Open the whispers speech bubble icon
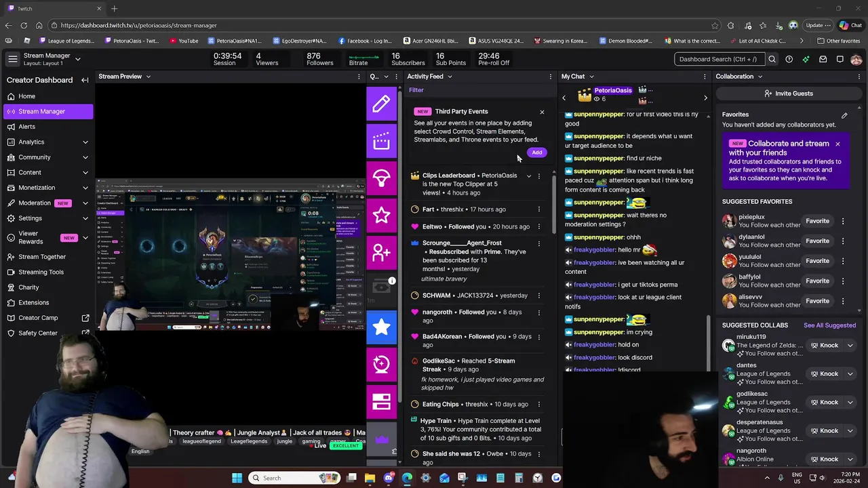This screenshot has height=488, width=868. point(840,59)
